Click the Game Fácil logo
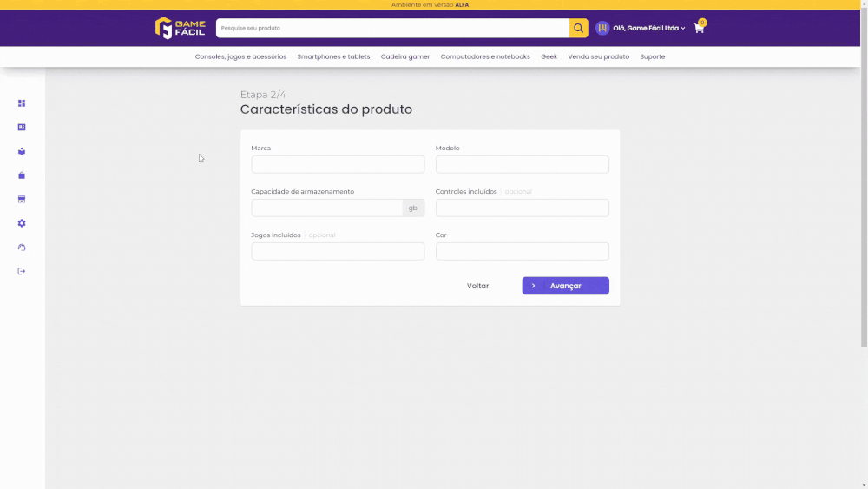868x489 pixels. [x=180, y=28]
